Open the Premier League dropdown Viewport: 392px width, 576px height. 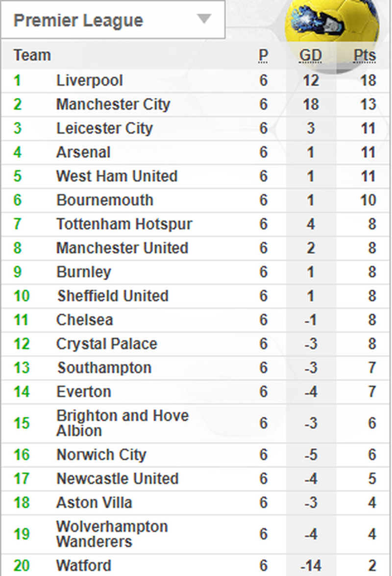point(113,21)
